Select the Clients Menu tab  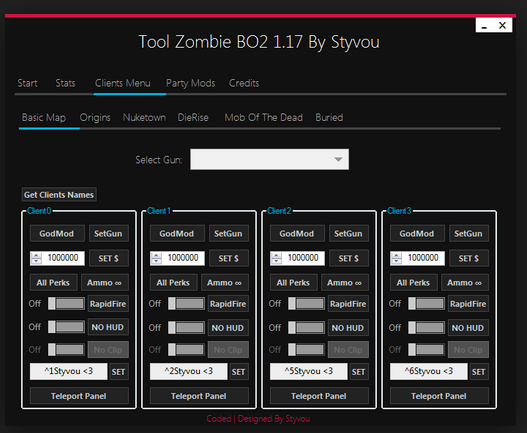[122, 83]
